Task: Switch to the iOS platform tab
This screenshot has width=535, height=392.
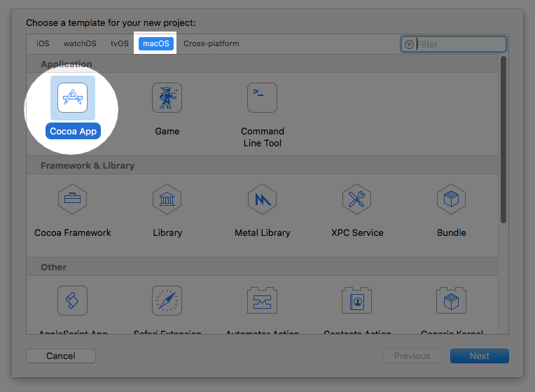Action: click(x=43, y=43)
